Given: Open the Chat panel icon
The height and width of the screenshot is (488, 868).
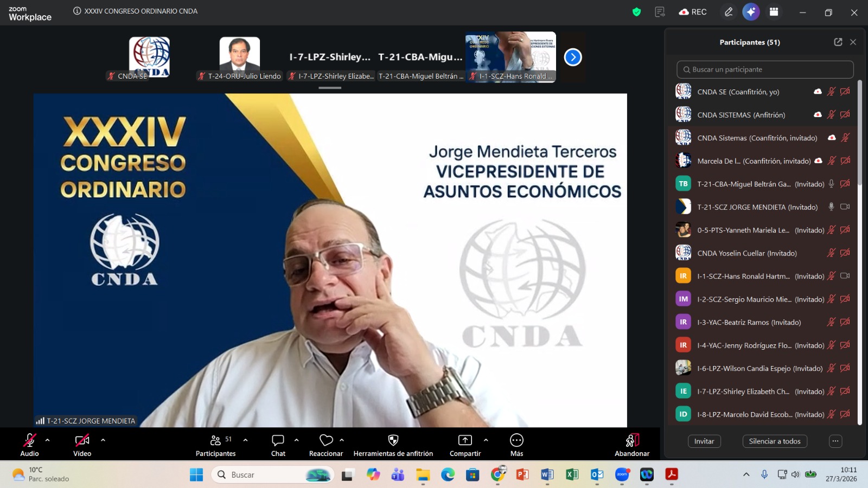Looking at the screenshot, I should [278, 440].
